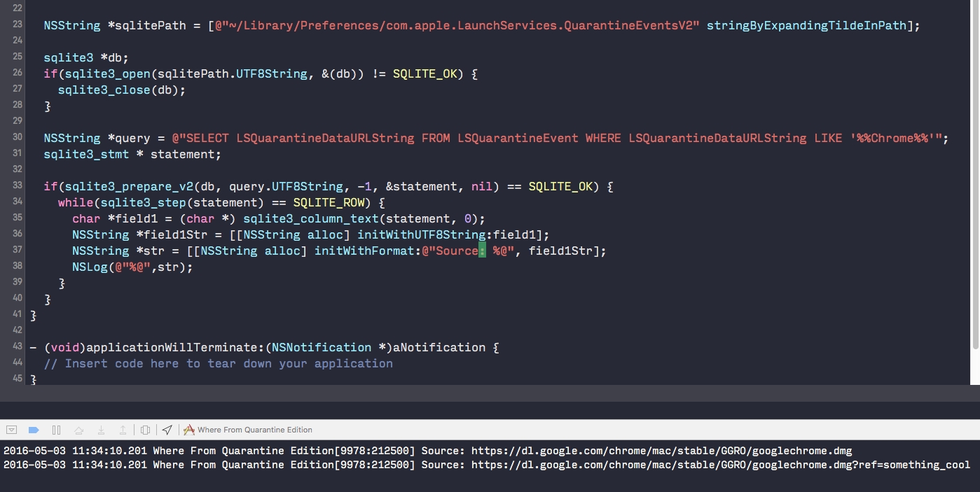Click the 'Insert code here' comment

pos(219,363)
